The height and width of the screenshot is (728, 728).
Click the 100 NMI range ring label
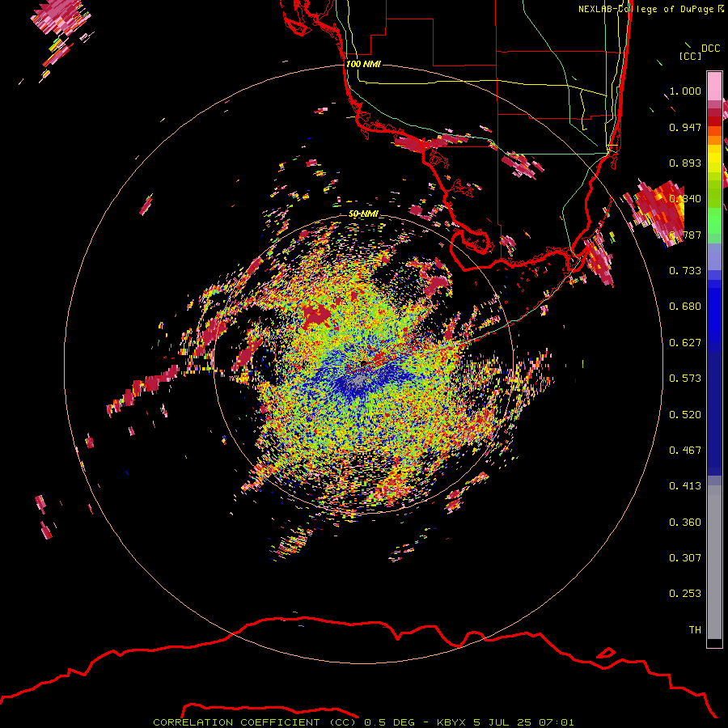click(x=363, y=64)
